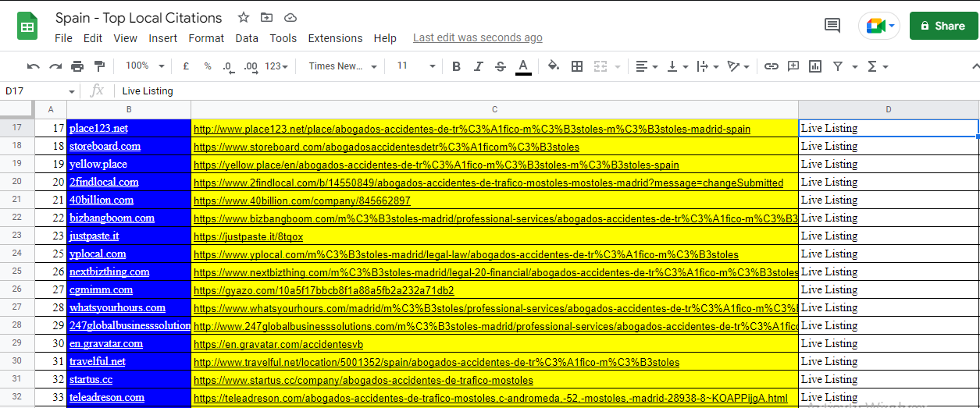The width and height of the screenshot is (980, 408).
Task: Insert link using the chain icon
Action: (772, 66)
